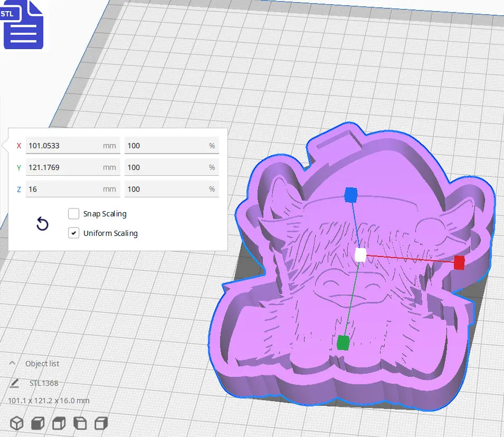Click the blue Z-axis scale handle
The height and width of the screenshot is (437, 504).
pyautogui.click(x=350, y=195)
